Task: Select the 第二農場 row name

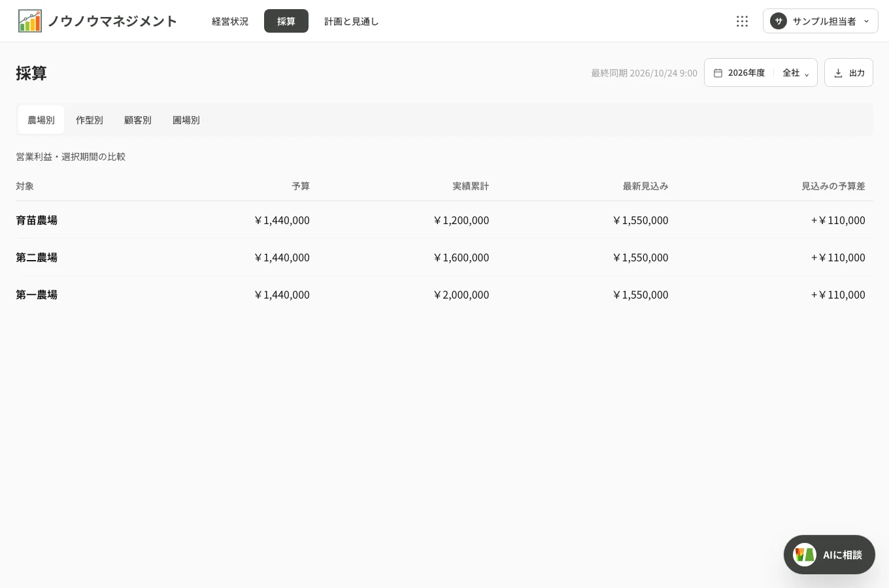Action: [37, 257]
